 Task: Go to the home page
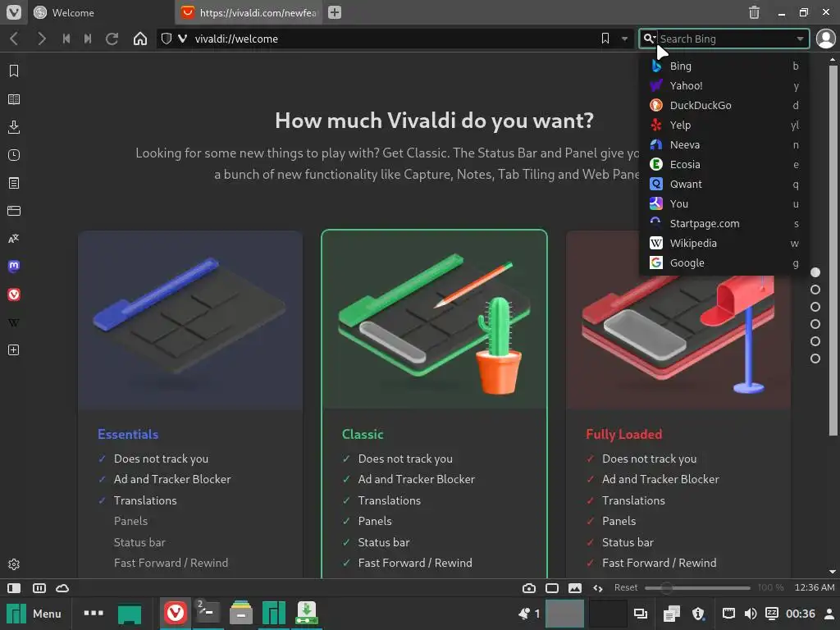tap(139, 39)
